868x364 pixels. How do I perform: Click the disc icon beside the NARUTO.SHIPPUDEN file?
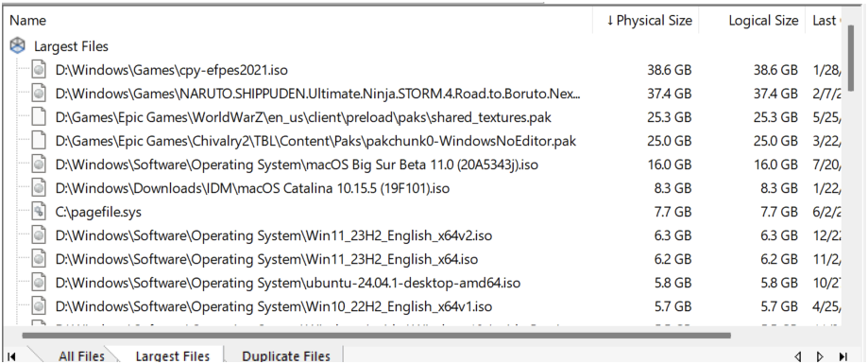(38, 94)
